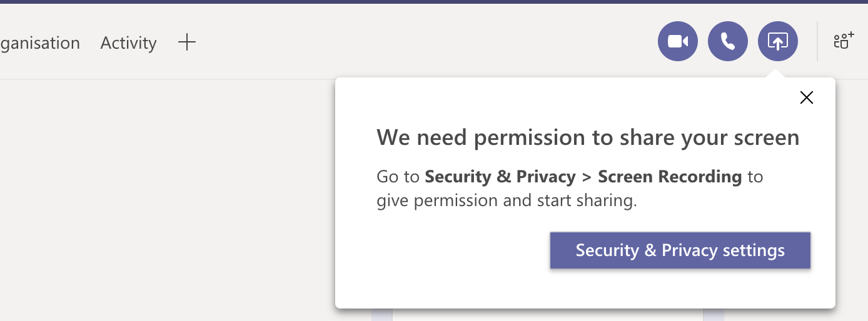
Task: Click empty header space between tabs and call buttons
Action: click(425, 42)
